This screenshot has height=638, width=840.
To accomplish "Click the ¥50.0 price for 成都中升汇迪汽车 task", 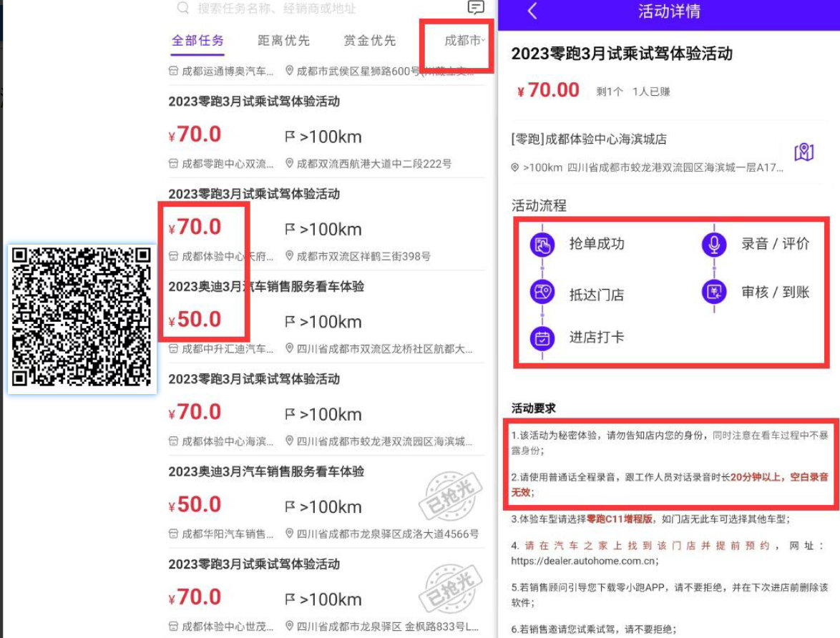I will [195, 319].
